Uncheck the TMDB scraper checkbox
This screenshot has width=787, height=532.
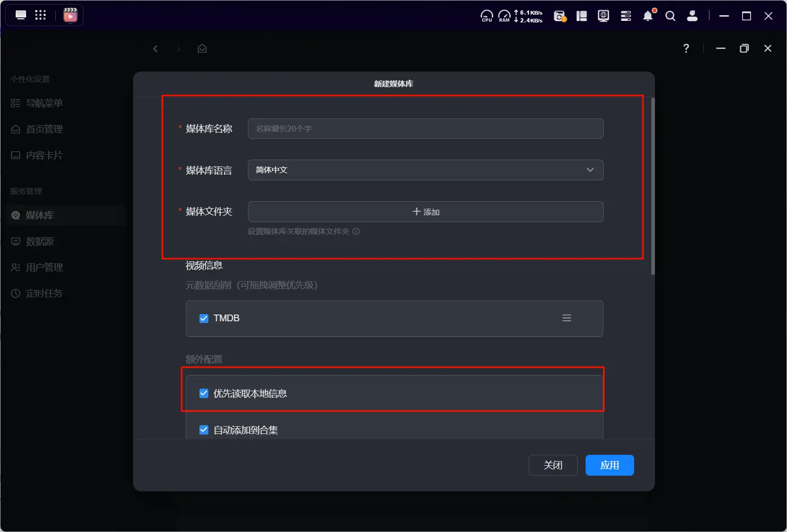pyautogui.click(x=204, y=318)
